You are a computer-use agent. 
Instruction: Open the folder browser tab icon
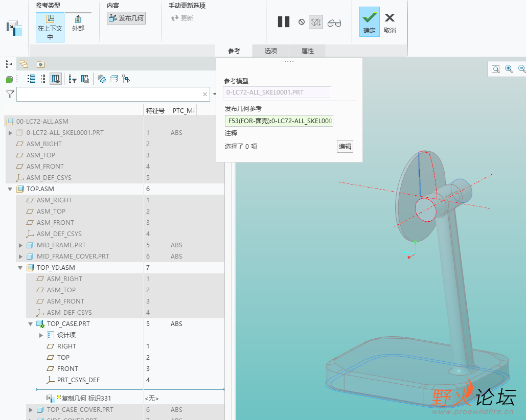[24, 64]
